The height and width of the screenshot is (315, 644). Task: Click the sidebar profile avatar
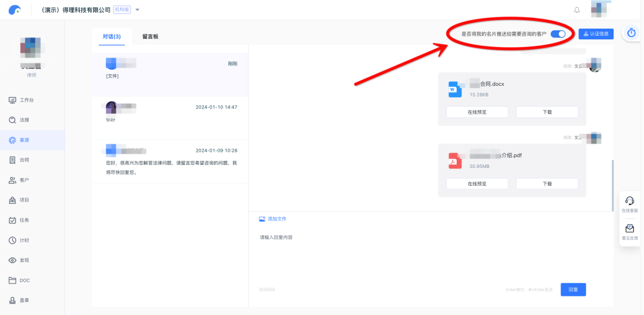point(32,47)
